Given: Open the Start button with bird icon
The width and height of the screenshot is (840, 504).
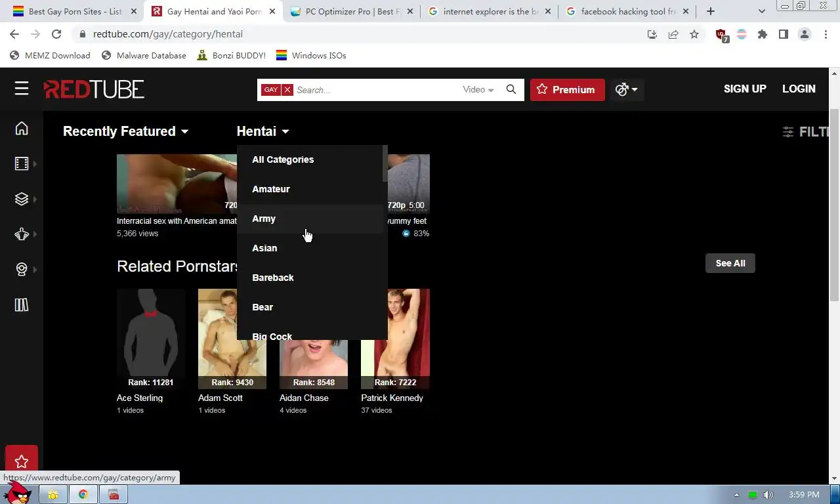Looking at the screenshot, I should pos(16,493).
